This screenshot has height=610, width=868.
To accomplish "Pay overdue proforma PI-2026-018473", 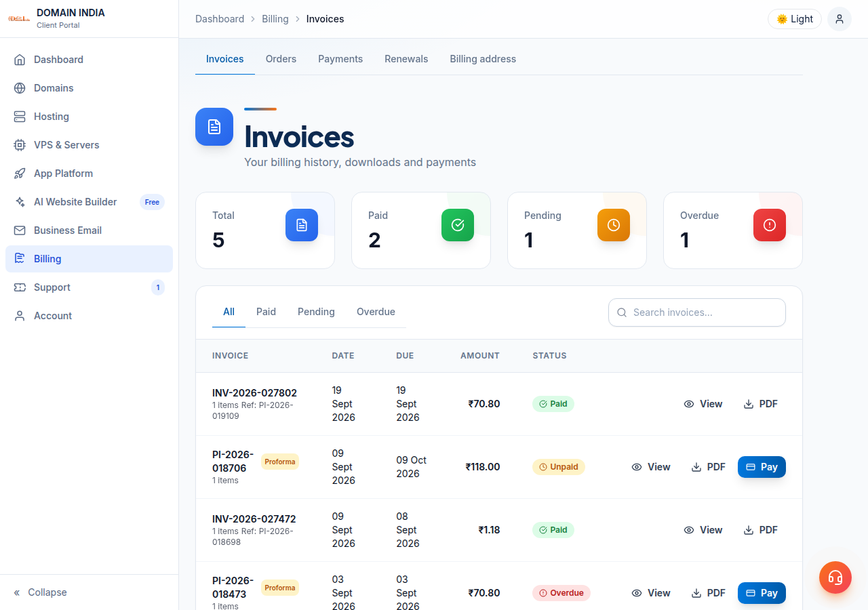I will pos(762,593).
